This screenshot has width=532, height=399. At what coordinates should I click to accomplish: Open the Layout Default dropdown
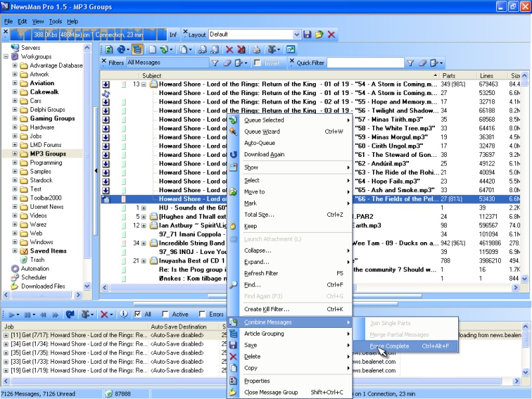pyautogui.click(x=297, y=35)
